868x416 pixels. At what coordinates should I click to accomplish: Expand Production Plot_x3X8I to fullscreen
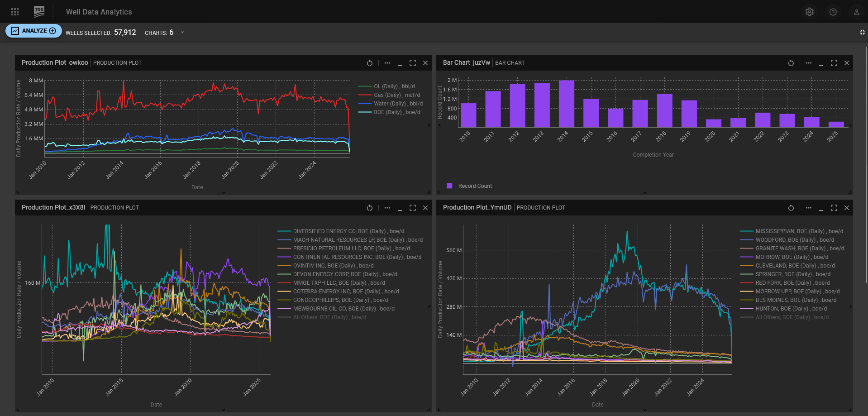(413, 208)
